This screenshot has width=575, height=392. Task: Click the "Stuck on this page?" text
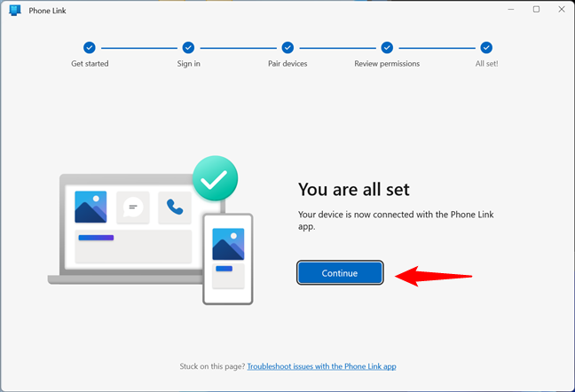point(212,366)
